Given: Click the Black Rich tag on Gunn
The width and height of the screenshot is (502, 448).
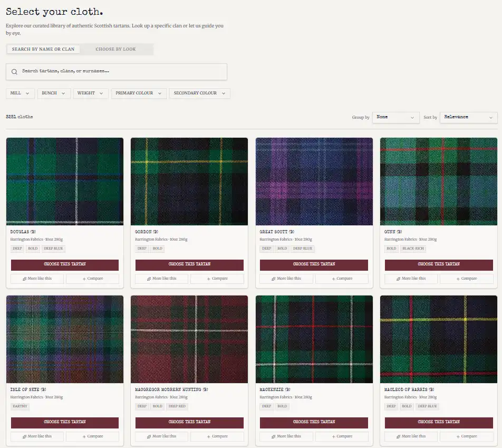Looking at the screenshot, I should 413,249.
